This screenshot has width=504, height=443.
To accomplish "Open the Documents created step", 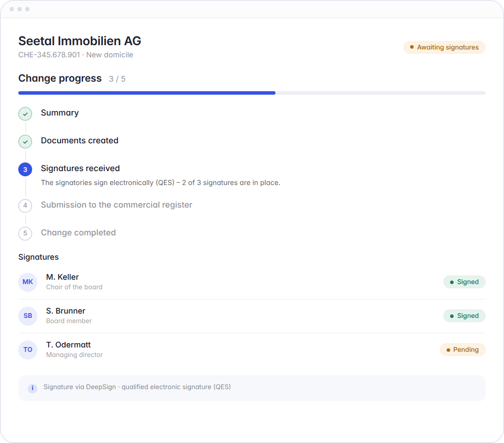I will point(80,141).
